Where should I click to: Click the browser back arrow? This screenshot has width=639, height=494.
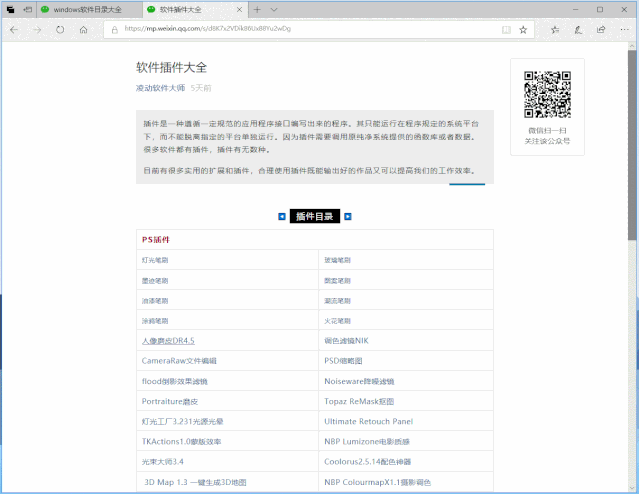tap(14, 30)
